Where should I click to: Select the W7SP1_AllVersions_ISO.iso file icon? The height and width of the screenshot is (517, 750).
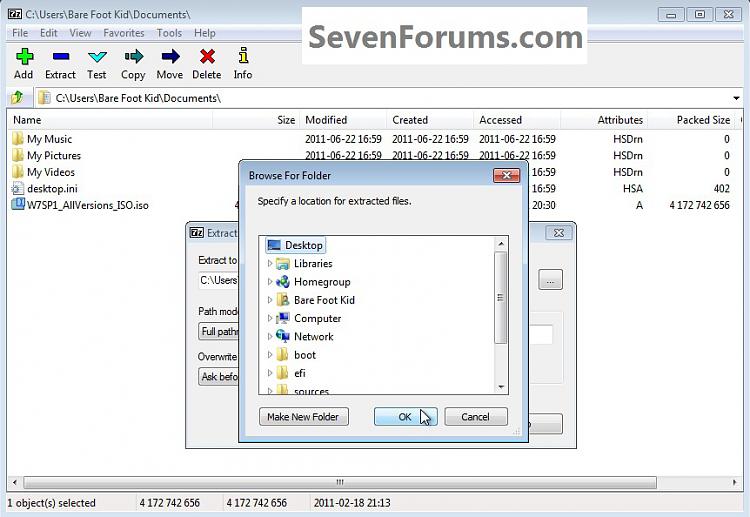pyautogui.click(x=18, y=205)
